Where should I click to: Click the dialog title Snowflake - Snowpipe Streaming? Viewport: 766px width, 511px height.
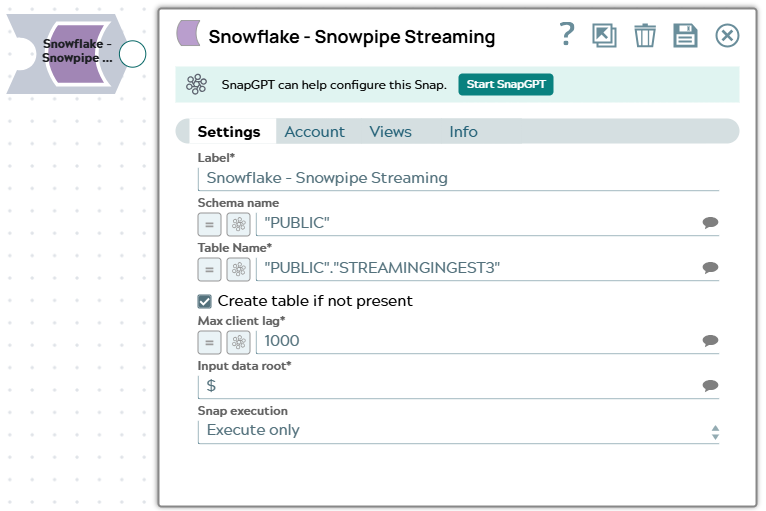(352, 37)
